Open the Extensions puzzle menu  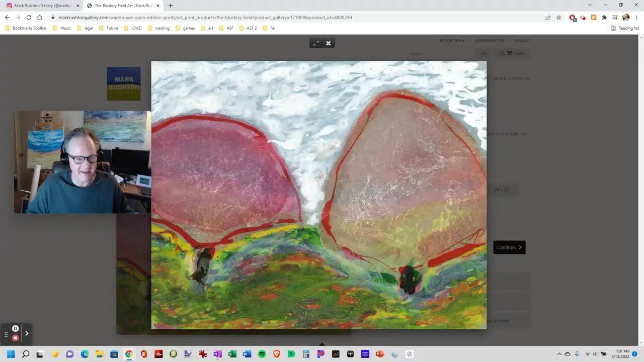point(604,18)
